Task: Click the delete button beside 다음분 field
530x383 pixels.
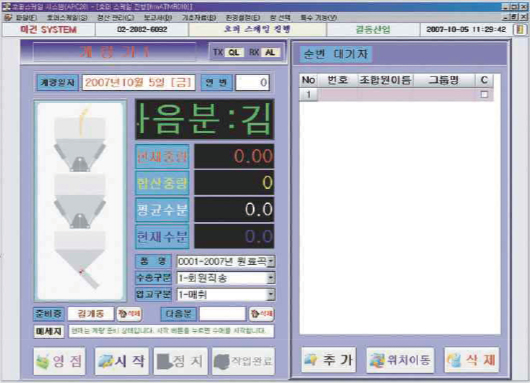Action: (261, 314)
